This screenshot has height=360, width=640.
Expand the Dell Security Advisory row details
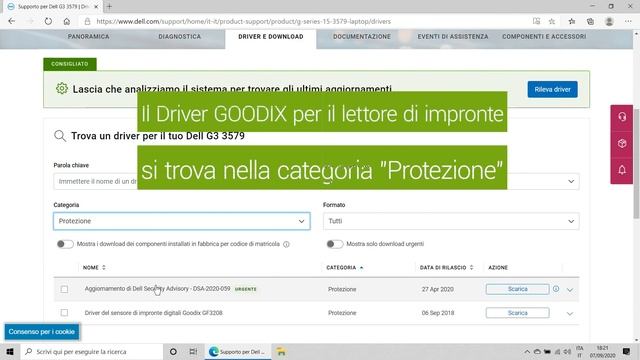(570, 289)
